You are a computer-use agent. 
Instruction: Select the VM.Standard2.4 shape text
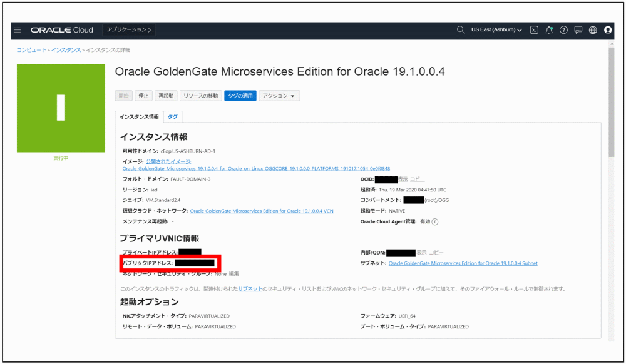(x=163, y=200)
